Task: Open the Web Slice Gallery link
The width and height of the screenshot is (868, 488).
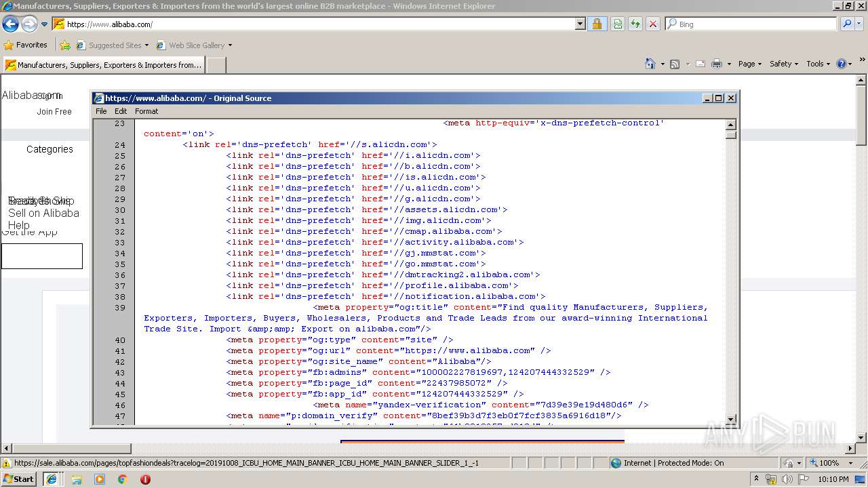Action: point(194,45)
